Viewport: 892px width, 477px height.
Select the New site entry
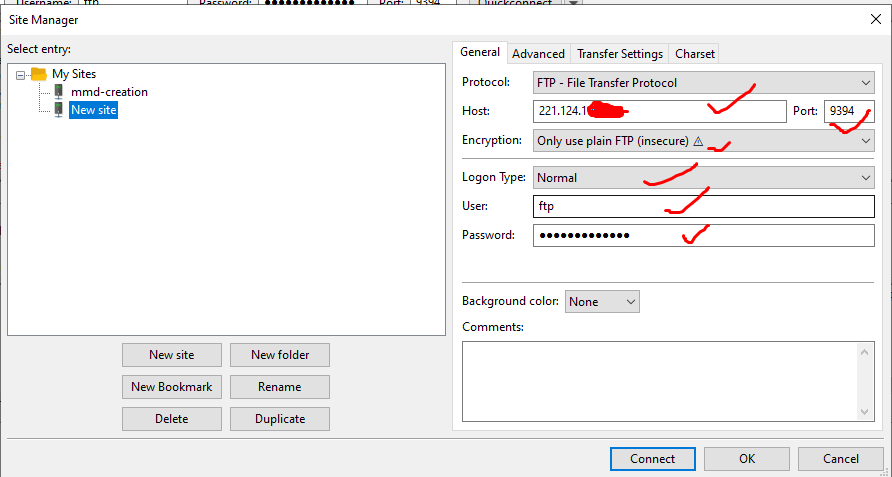93,110
